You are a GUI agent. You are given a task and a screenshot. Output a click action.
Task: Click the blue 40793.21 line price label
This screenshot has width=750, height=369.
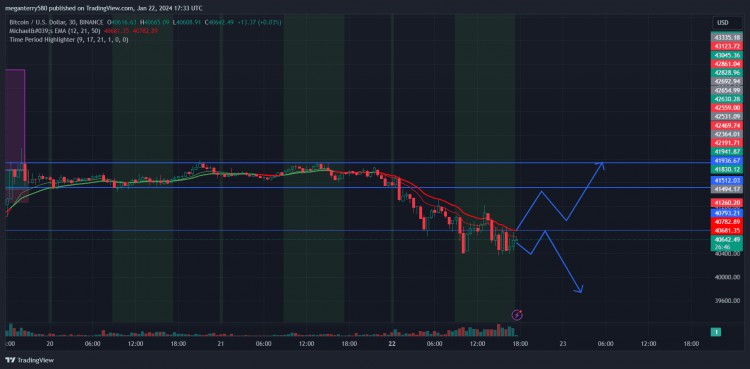(726, 212)
